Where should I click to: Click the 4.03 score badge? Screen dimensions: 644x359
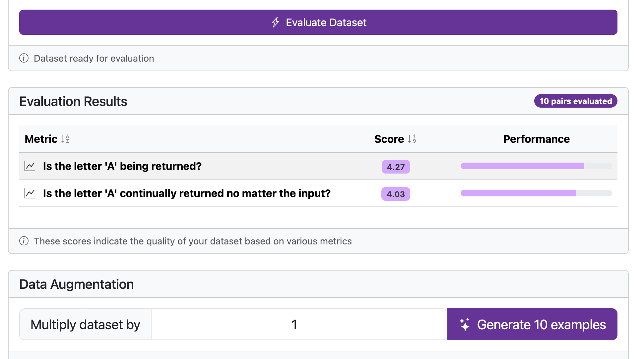[x=396, y=194]
